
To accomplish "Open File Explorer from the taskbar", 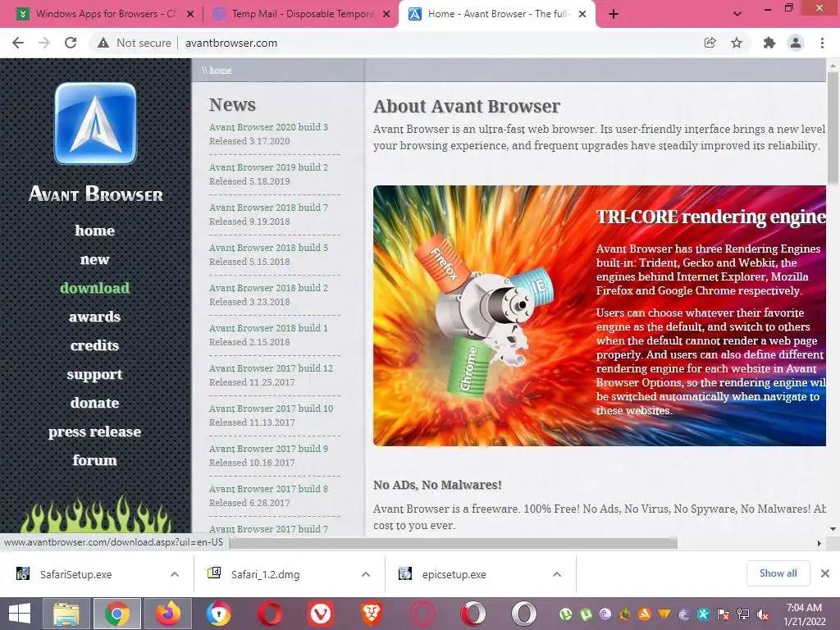I will 66,614.
